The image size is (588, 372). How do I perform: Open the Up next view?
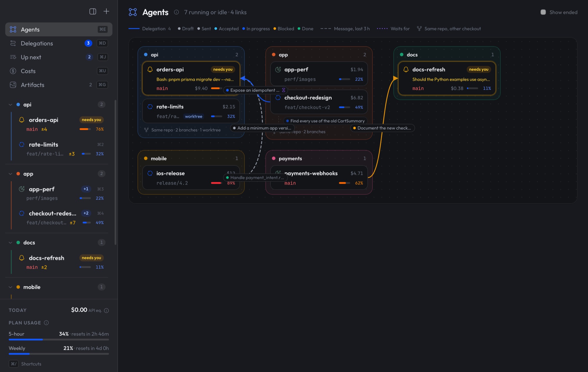tap(59, 57)
